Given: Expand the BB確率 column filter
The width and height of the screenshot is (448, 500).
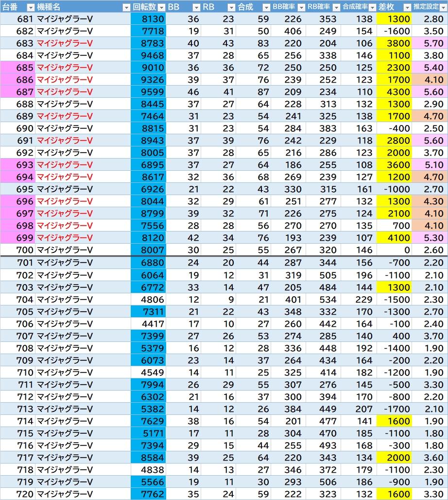Looking at the screenshot, I should coord(301,7).
